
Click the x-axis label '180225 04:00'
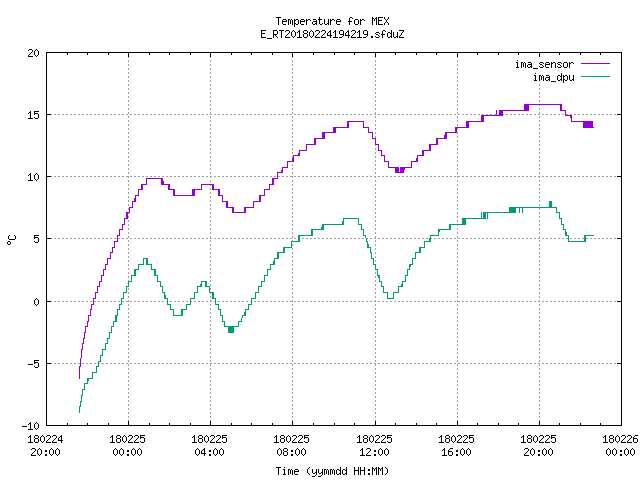pos(209,446)
